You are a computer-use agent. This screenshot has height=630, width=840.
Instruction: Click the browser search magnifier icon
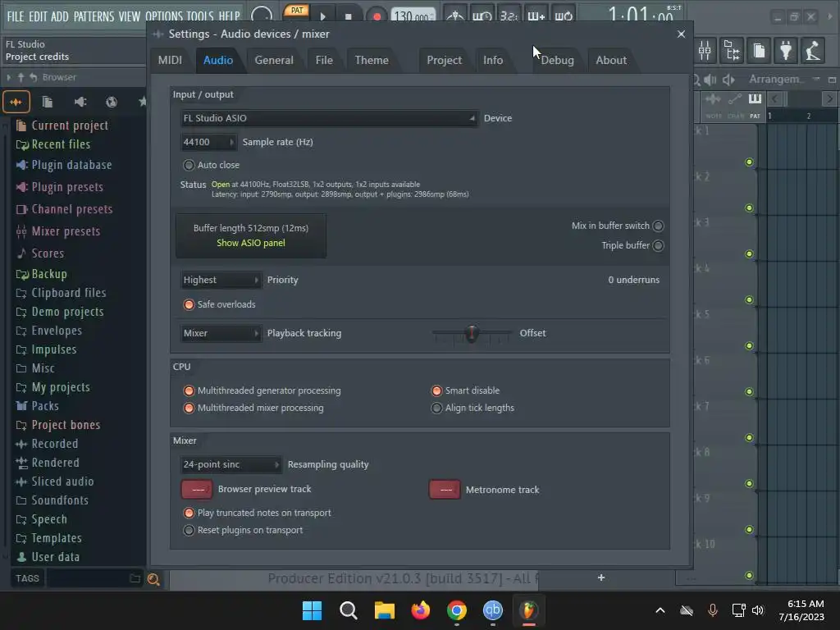[153, 578]
